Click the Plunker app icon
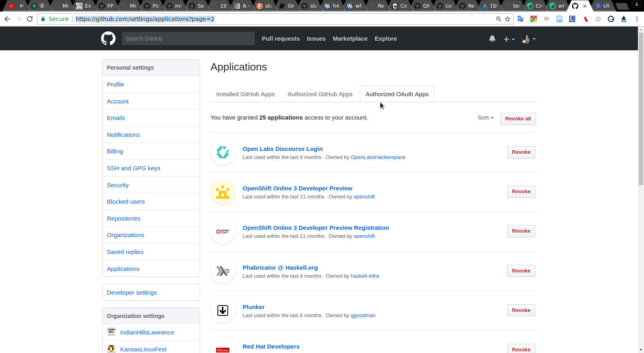 223,311
